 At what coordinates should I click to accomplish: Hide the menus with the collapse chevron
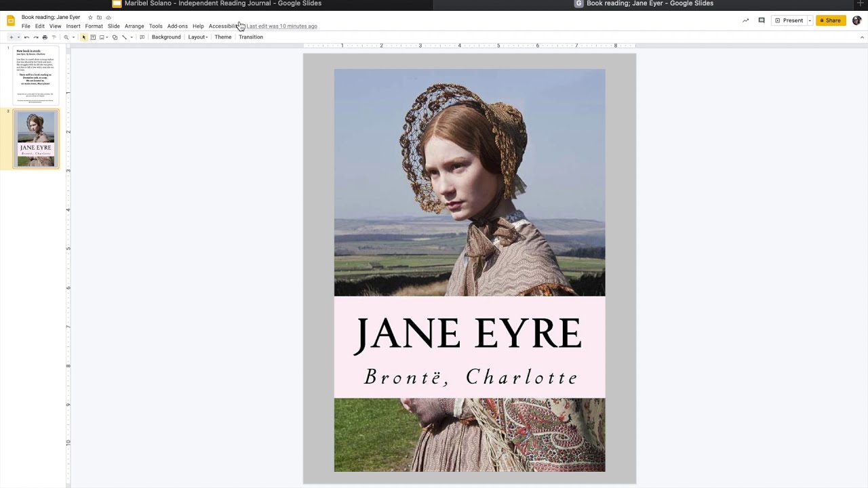862,37
